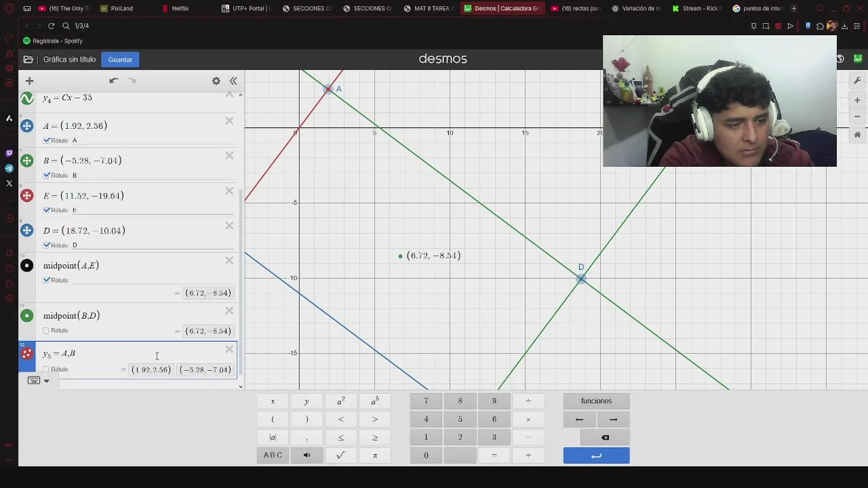Insert absolute value key |a|

tap(273, 438)
